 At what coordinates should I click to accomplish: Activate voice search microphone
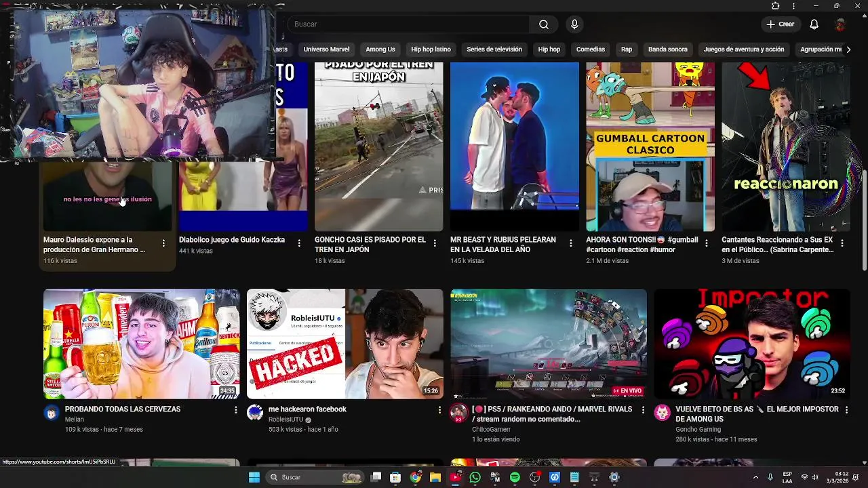click(x=574, y=24)
